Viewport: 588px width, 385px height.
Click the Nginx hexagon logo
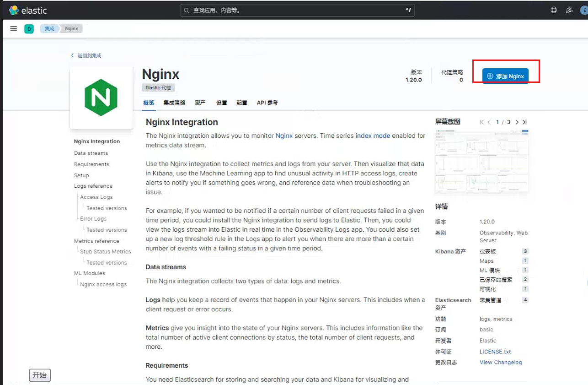[x=101, y=98]
